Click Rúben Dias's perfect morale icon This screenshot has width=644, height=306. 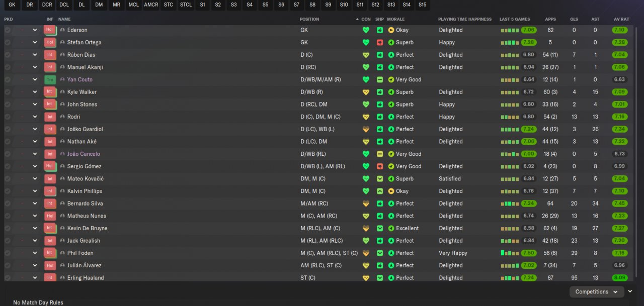click(391, 55)
